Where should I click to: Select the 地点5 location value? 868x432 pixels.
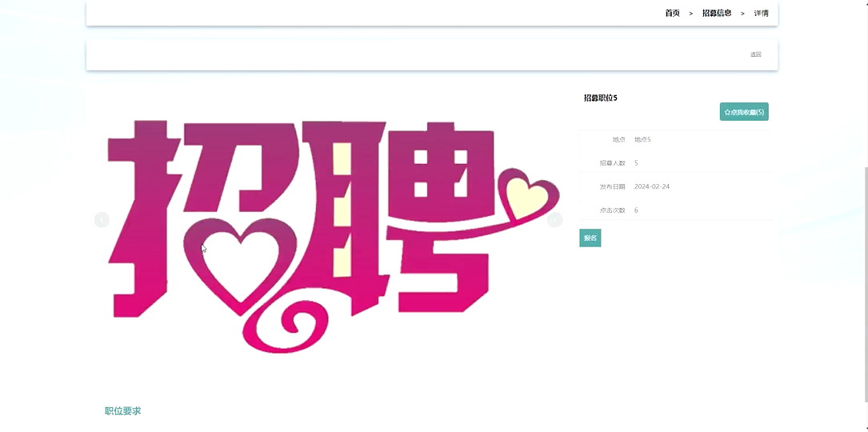tap(642, 139)
